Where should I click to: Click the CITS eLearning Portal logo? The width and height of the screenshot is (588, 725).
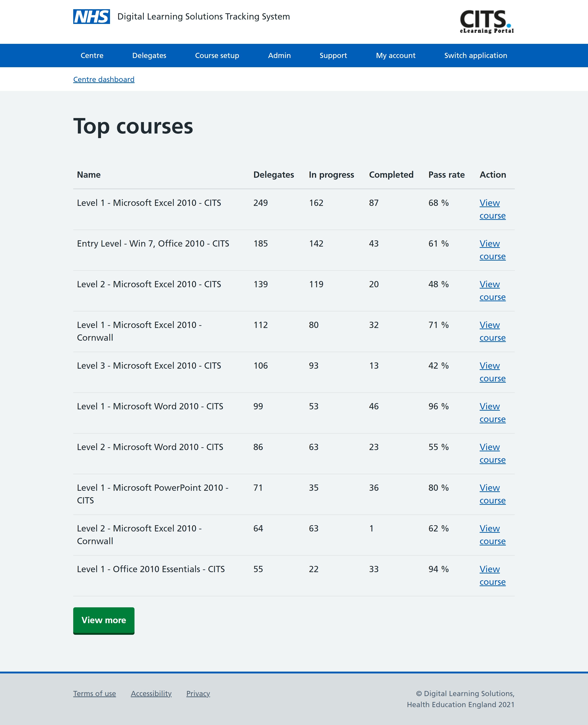tap(486, 21)
